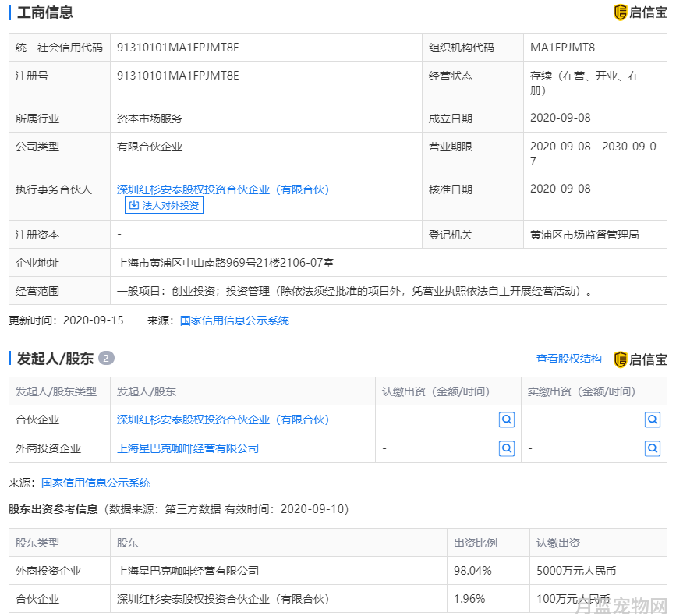Click 上海星巴克咖啡经营有限公司 in 股东出资参考 table
This screenshot has height=616, width=676.
point(188,572)
